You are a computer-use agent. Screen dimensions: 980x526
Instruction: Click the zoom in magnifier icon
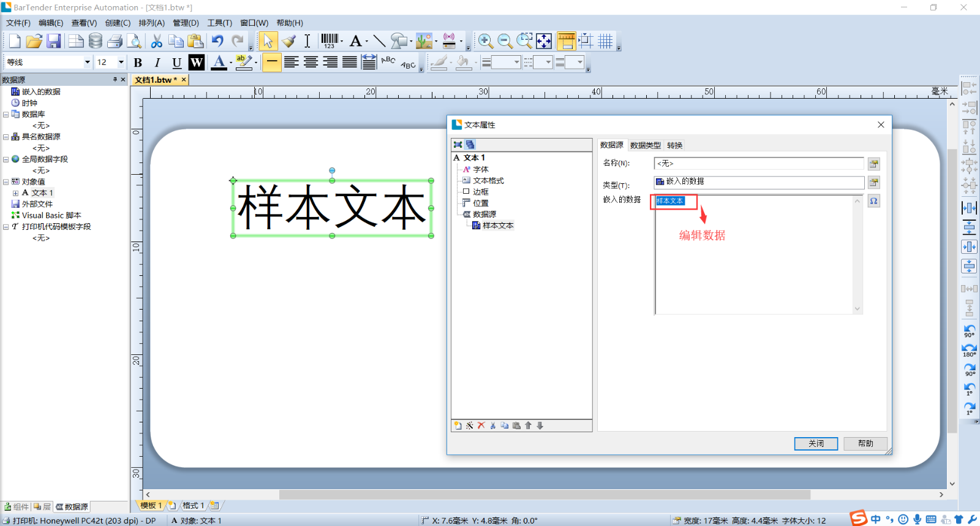485,41
